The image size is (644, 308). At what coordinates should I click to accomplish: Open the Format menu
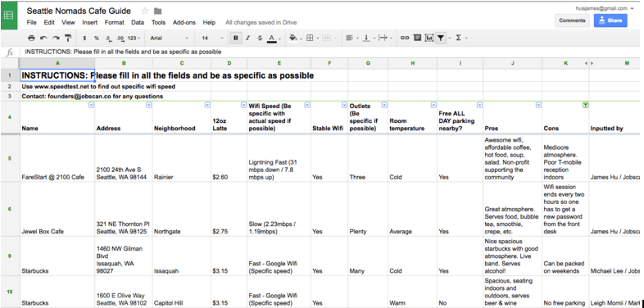[114, 23]
